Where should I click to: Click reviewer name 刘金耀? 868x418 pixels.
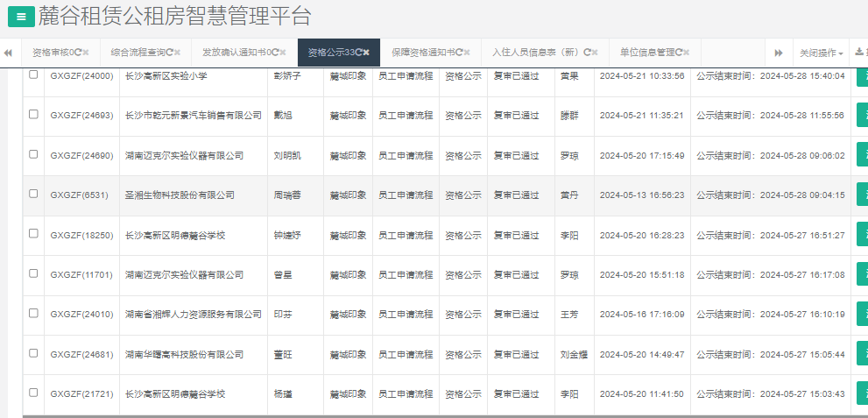tap(574, 354)
